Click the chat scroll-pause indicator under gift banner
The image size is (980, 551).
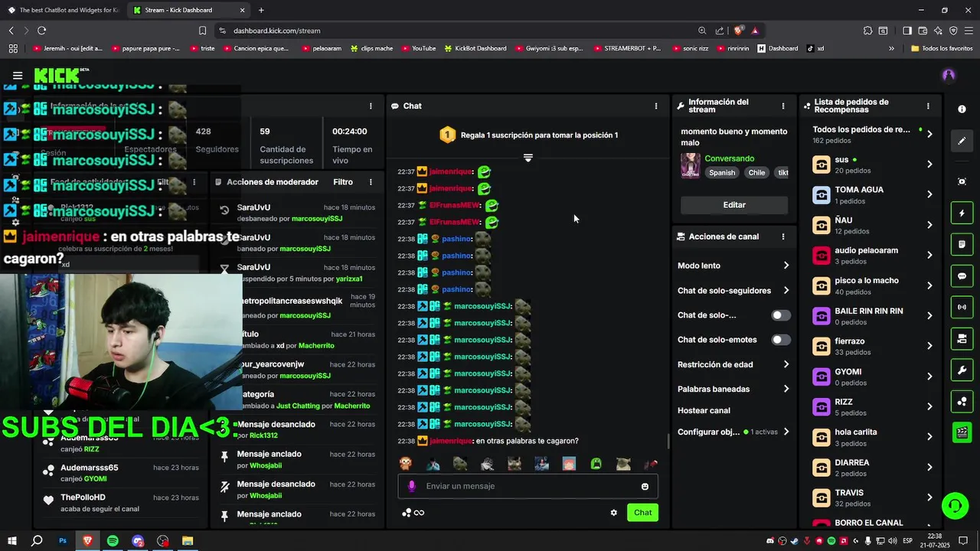[x=528, y=158]
